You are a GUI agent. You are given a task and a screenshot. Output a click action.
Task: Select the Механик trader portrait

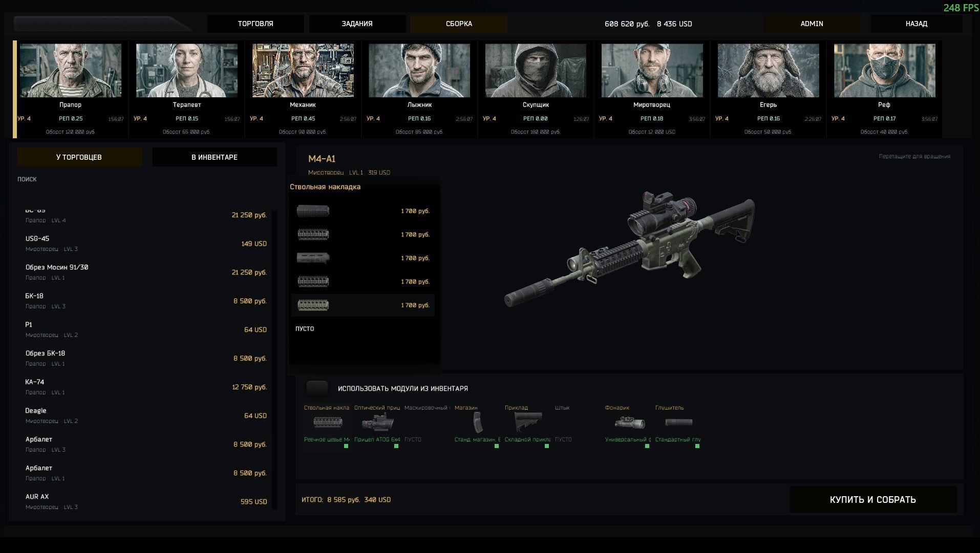point(303,71)
